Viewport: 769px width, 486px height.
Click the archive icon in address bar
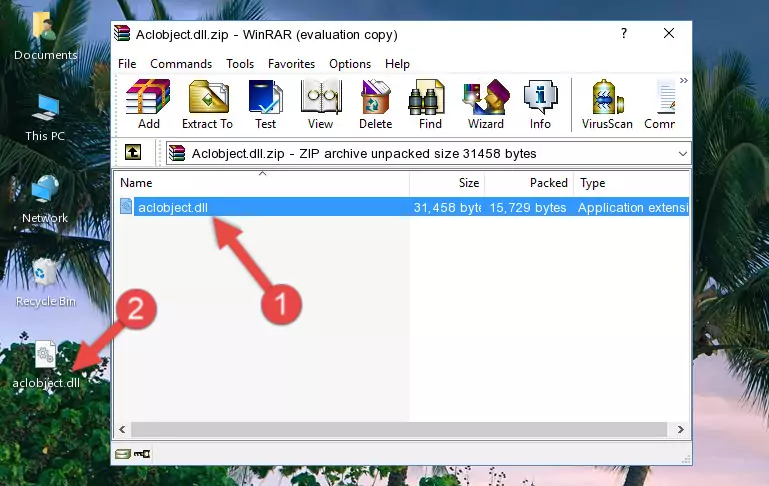click(177, 153)
